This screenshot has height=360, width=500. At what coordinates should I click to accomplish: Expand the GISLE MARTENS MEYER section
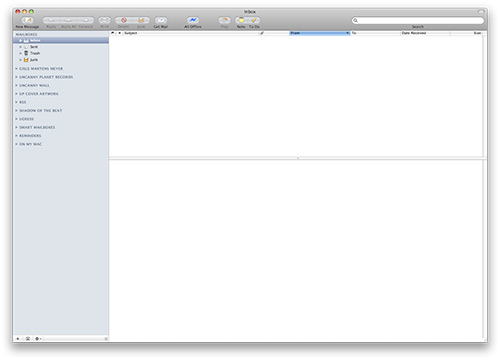[16, 68]
